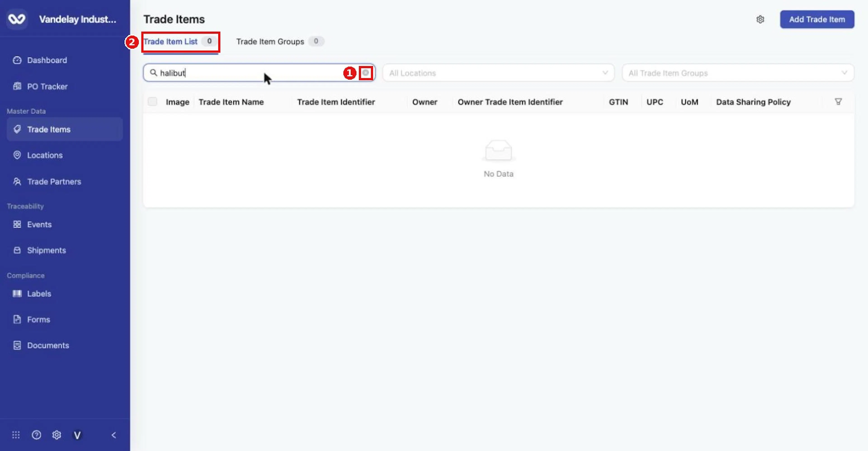
Task: Click the Vandelay Indust... workspace name
Action: (x=78, y=19)
